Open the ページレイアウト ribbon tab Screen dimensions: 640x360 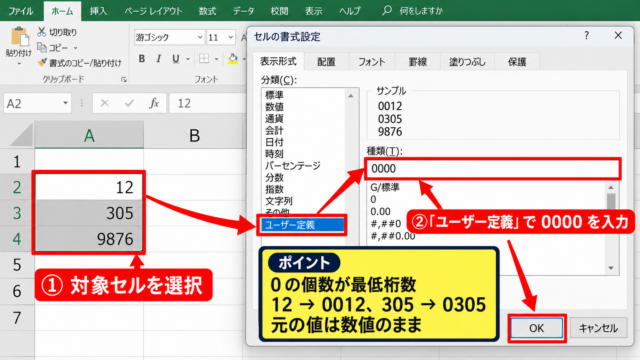click(153, 11)
